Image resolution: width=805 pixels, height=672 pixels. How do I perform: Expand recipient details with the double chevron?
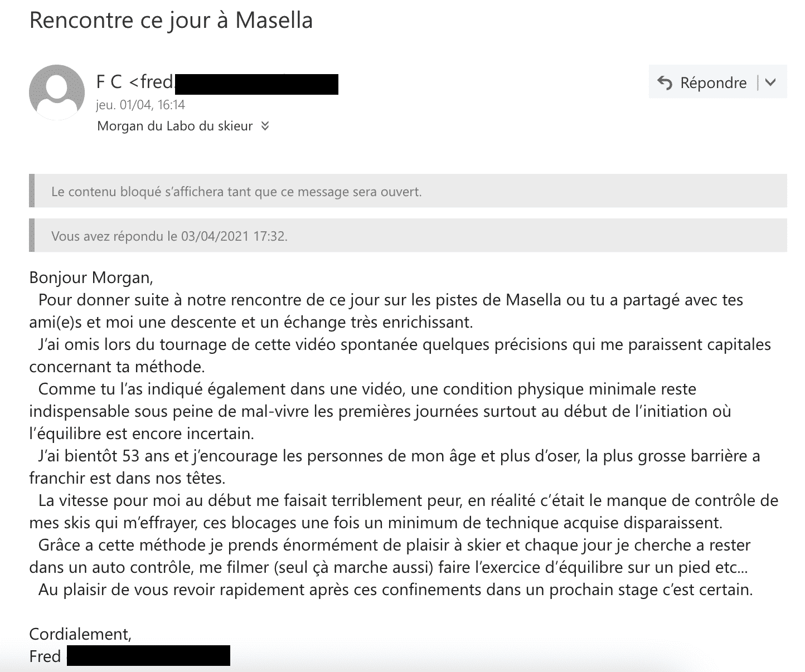[x=265, y=126]
